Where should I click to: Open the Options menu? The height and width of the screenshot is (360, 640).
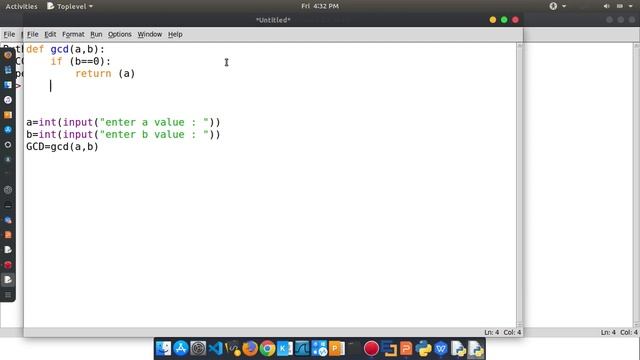[120, 34]
